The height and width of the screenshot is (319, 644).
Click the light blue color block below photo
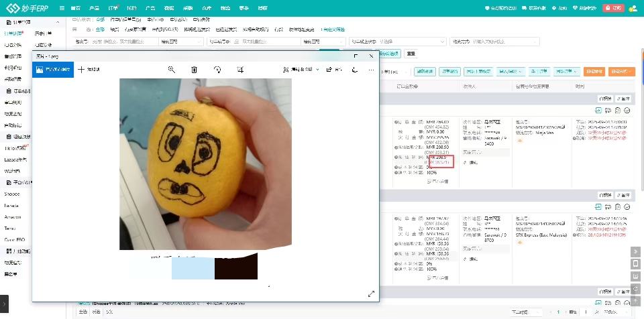tap(193, 269)
